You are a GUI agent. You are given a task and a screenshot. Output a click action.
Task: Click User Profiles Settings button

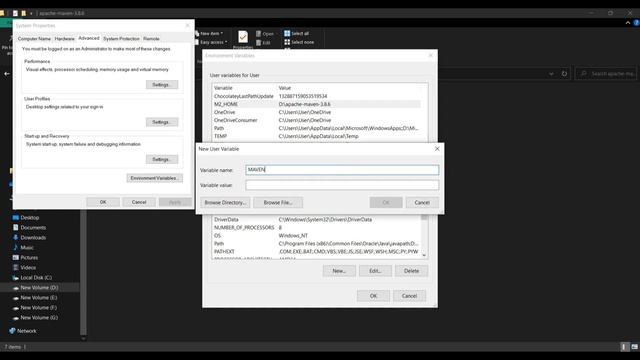coord(162,122)
